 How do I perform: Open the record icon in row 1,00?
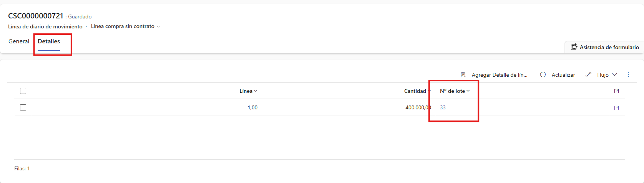(x=616, y=108)
